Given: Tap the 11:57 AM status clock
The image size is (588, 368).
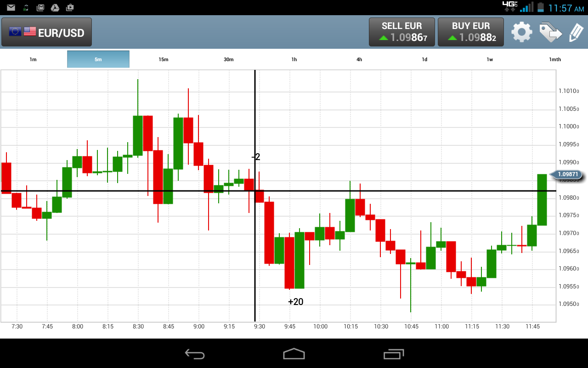Looking at the screenshot, I should [x=566, y=8].
